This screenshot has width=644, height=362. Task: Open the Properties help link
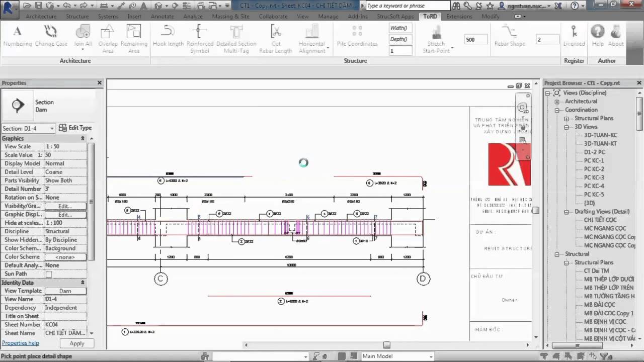(x=20, y=343)
